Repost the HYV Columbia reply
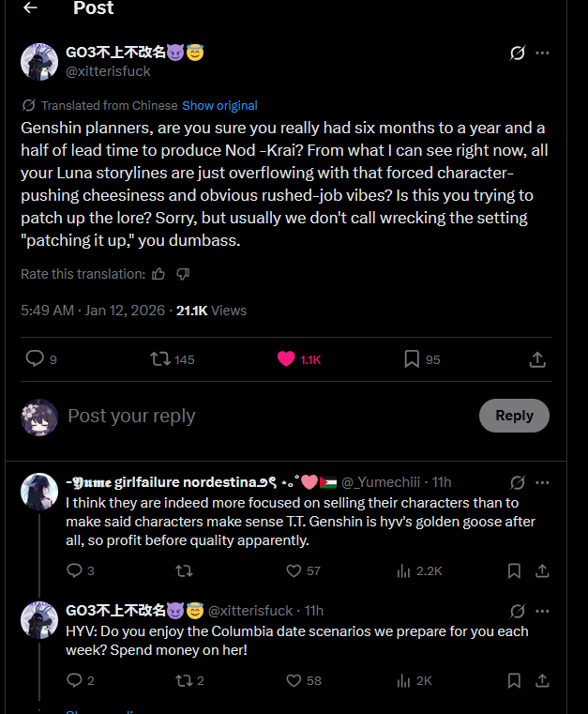The height and width of the screenshot is (714, 588). [x=189, y=680]
